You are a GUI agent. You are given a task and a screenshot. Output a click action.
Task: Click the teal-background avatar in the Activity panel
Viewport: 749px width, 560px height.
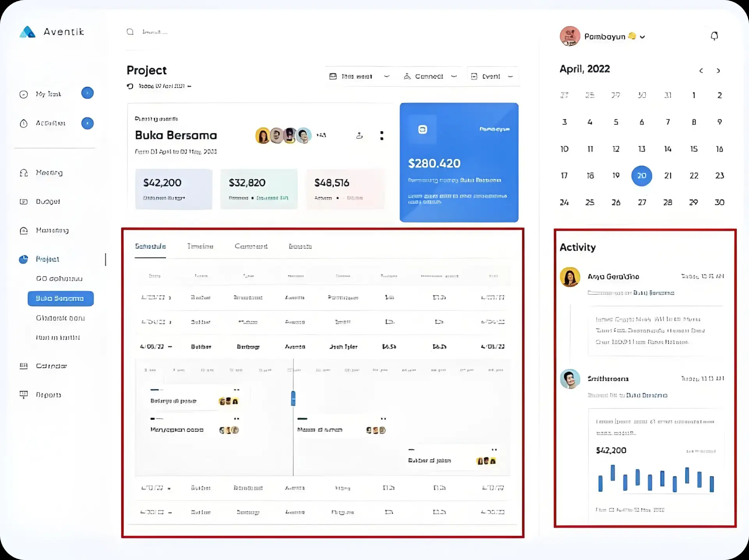(570, 379)
